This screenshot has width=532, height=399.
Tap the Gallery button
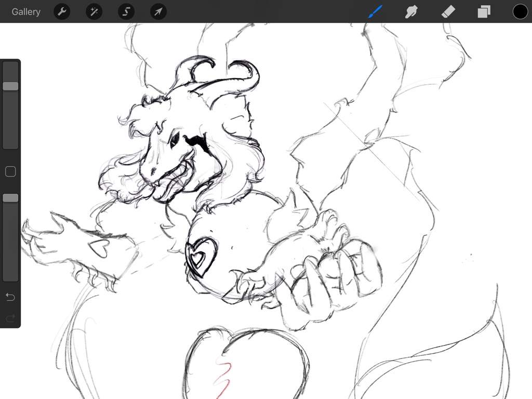(x=25, y=11)
